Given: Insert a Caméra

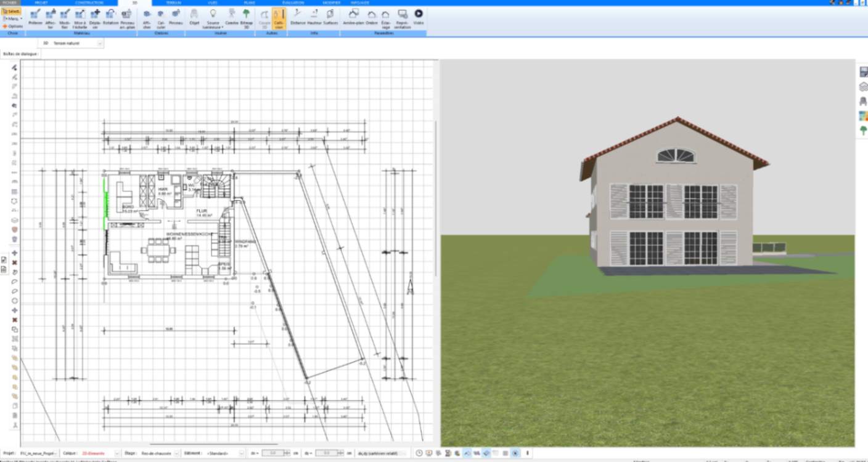Looking at the screenshot, I should [232, 17].
